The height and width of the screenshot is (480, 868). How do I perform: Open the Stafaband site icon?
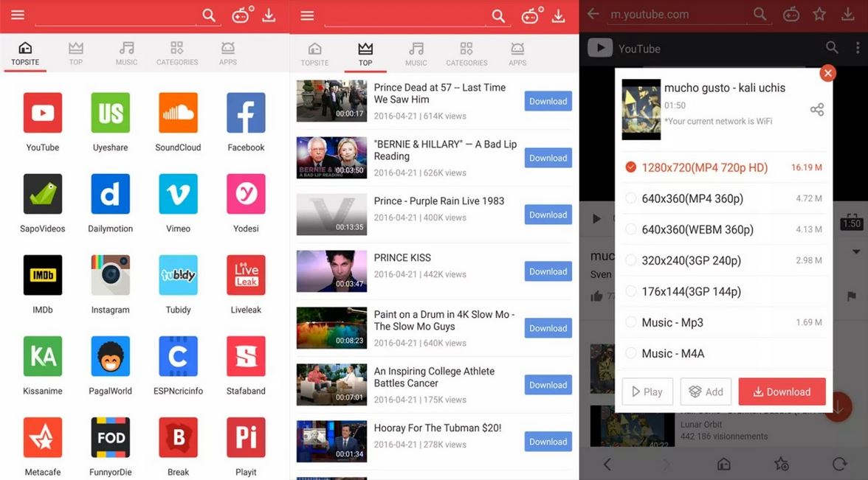[246, 356]
